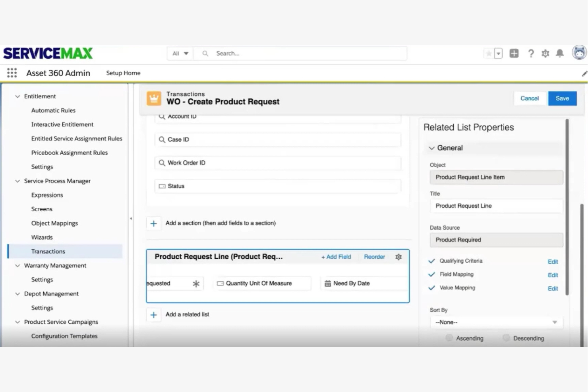The width and height of the screenshot is (588, 392).
Task: Select the Descending sort option
Action: pos(506,338)
